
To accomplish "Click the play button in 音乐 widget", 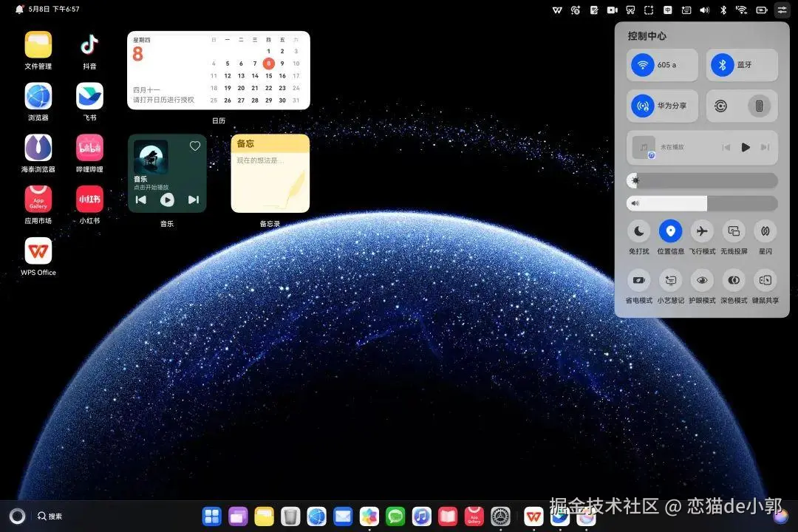I will coord(167,200).
